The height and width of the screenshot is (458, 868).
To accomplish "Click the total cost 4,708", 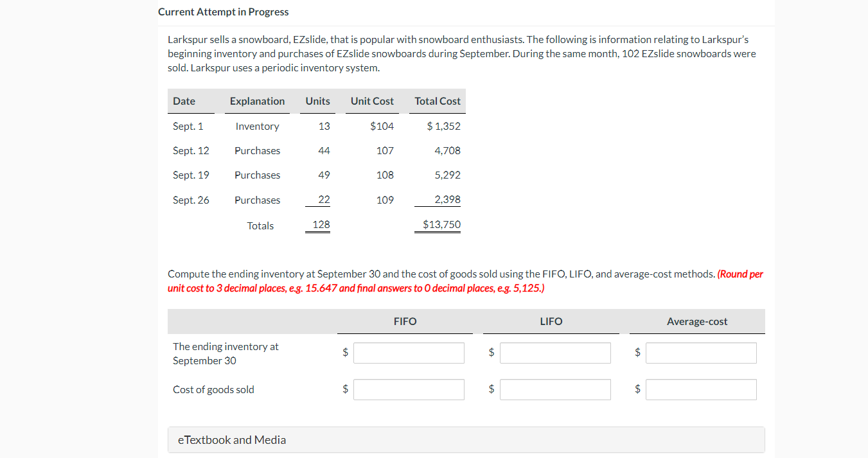I will coord(448,151).
